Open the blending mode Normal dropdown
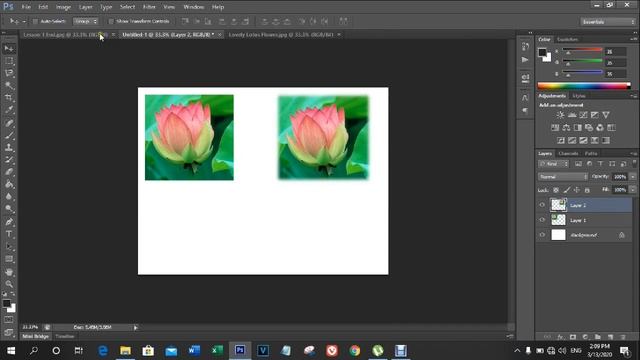 coord(563,177)
